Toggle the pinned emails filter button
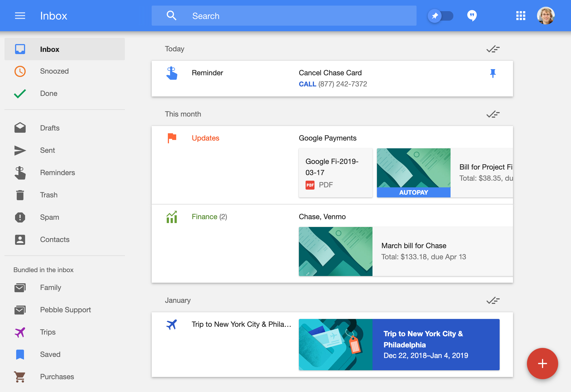 [440, 16]
